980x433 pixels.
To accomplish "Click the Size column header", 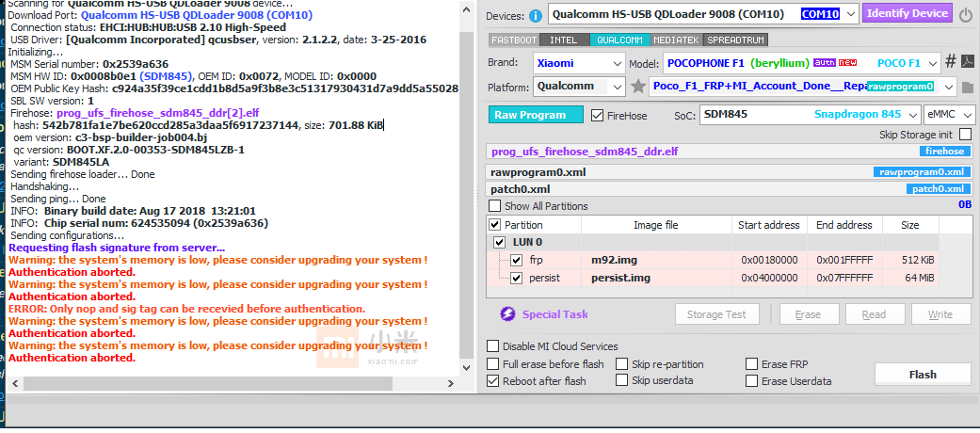I will click(910, 225).
